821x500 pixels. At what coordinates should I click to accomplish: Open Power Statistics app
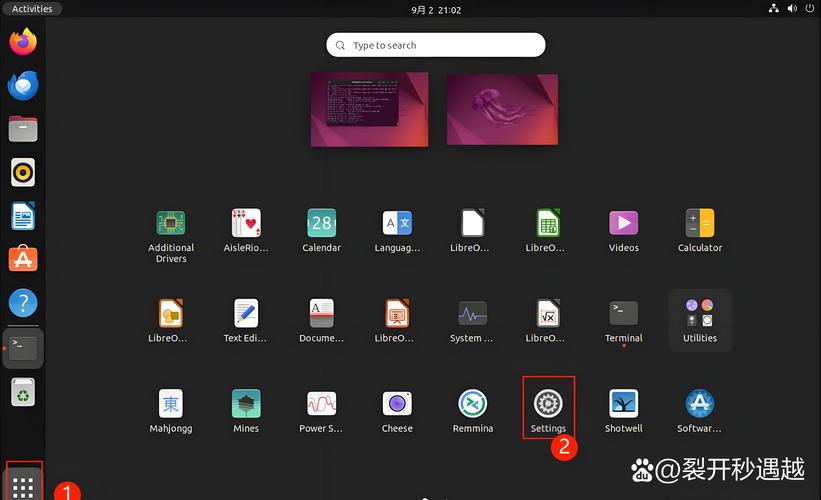coord(321,411)
